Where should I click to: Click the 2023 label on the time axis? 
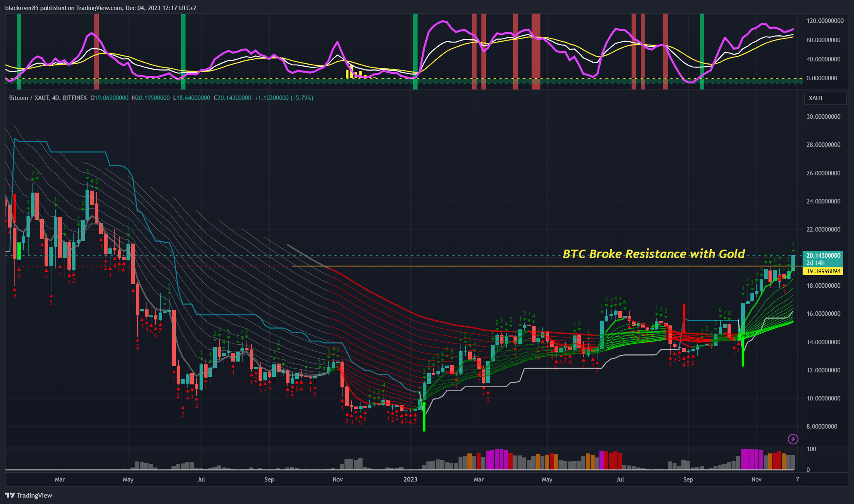point(410,480)
